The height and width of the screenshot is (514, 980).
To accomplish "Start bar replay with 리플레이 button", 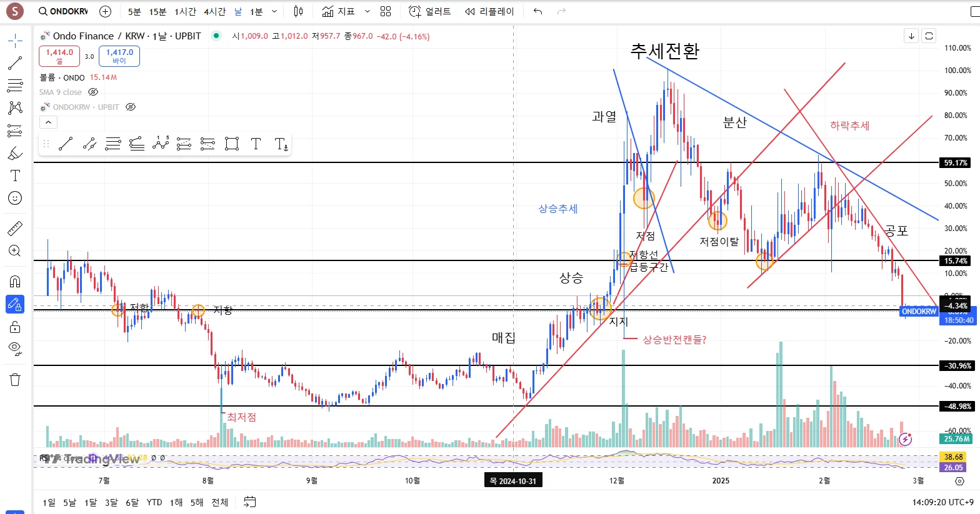I will point(489,11).
